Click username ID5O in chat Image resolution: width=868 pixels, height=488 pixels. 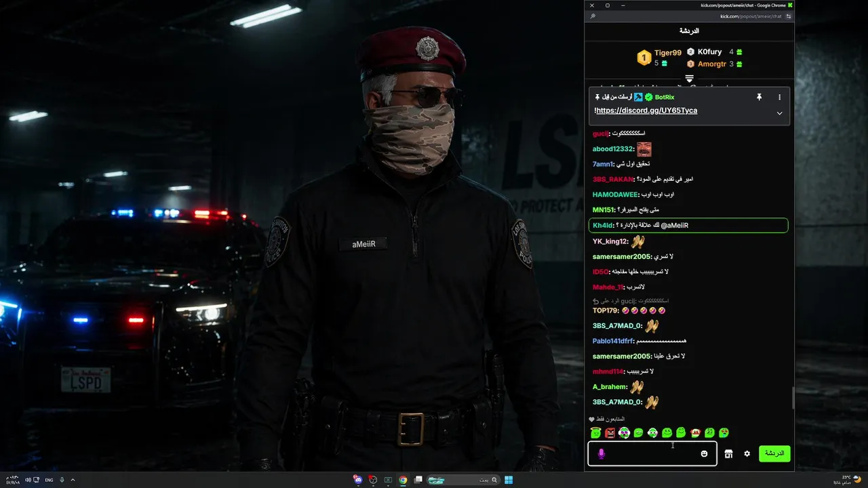coord(601,272)
